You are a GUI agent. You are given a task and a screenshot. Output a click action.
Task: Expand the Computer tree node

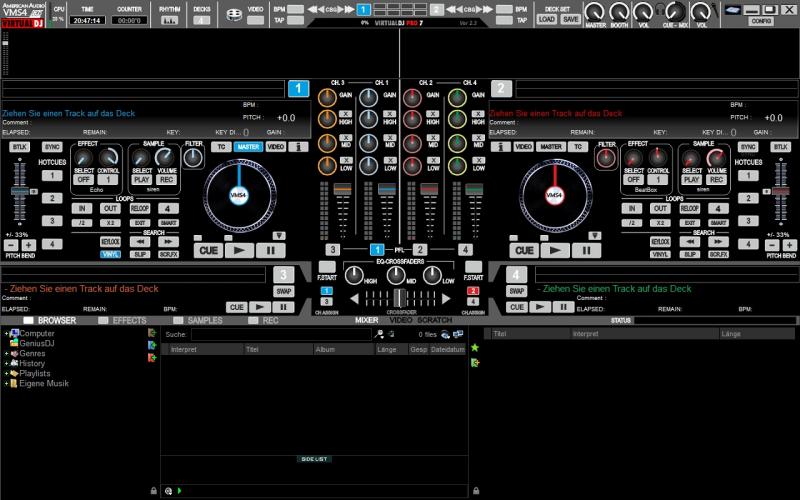[x=6, y=334]
